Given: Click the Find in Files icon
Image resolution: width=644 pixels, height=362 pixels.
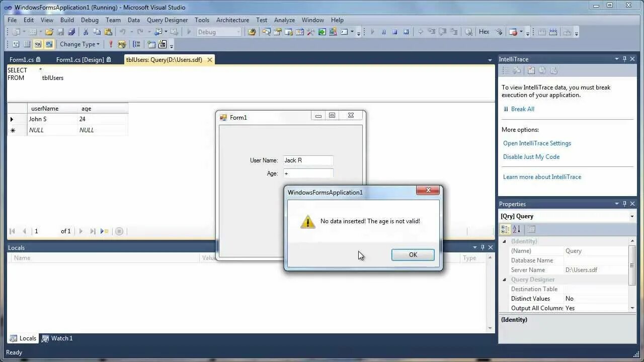Looking at the screenshot, I should pos(252,32).
